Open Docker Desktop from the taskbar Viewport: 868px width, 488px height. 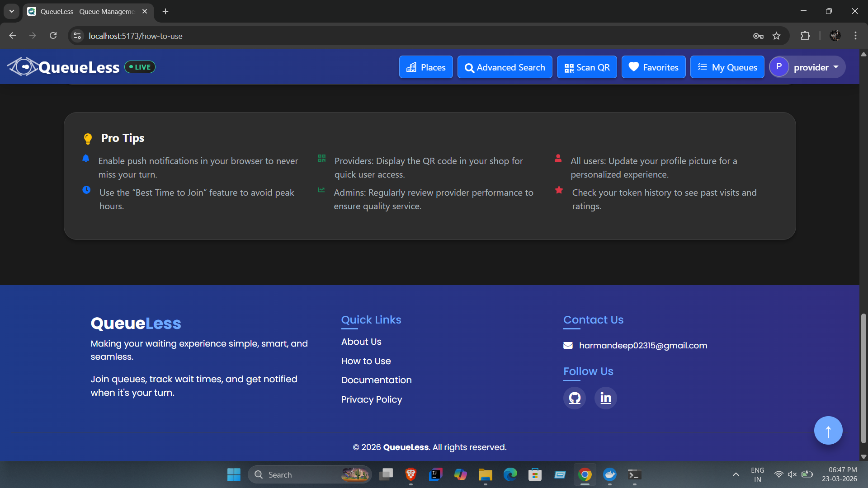pyautogui.click(x=610, y=474)
